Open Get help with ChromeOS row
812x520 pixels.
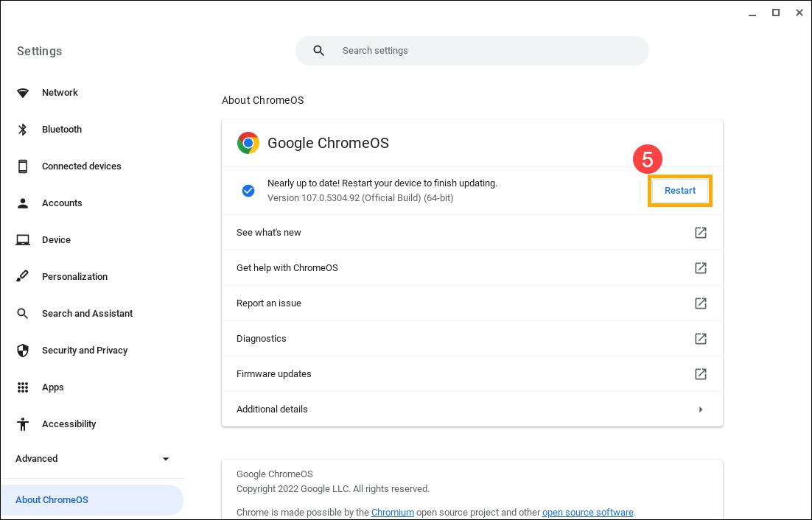point(472,267)
